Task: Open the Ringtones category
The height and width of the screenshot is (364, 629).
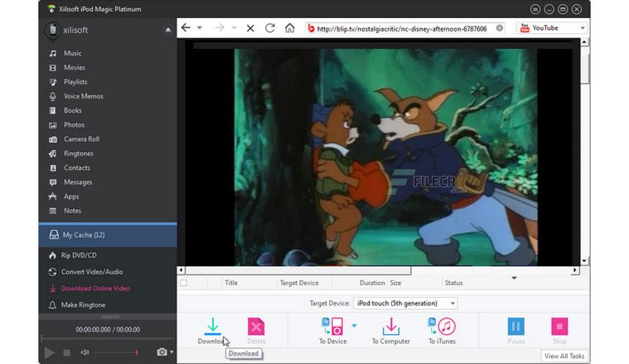Action: (x=78, y=153)
